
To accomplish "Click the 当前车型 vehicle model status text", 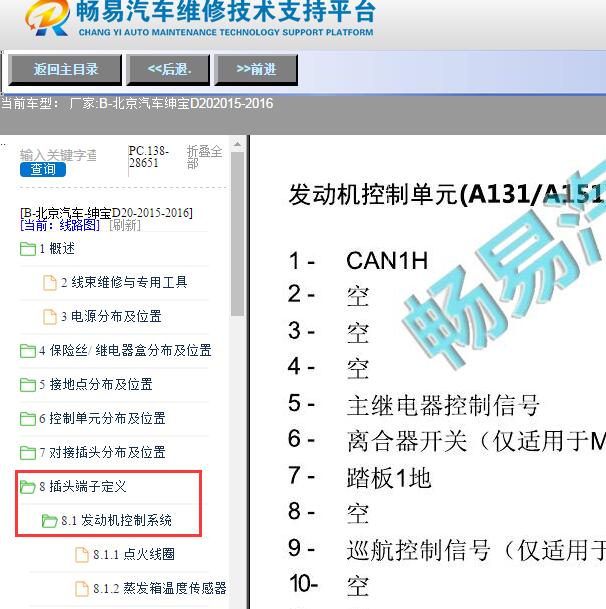I will [138, 104].
